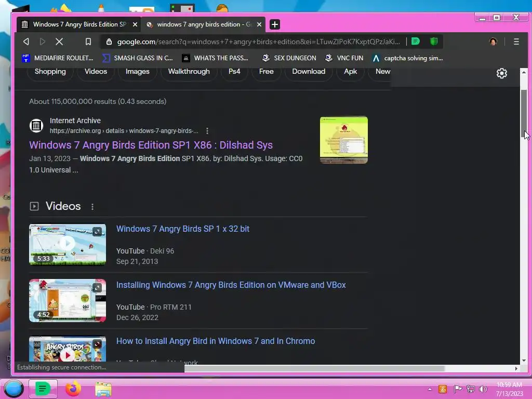Click the Videos section play icon

click(x=34, y=206)
